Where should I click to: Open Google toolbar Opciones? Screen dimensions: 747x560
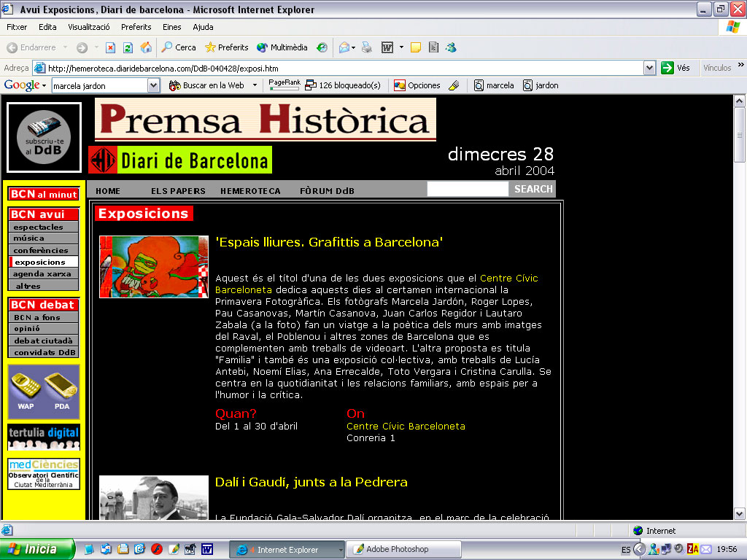coord(417,86)
